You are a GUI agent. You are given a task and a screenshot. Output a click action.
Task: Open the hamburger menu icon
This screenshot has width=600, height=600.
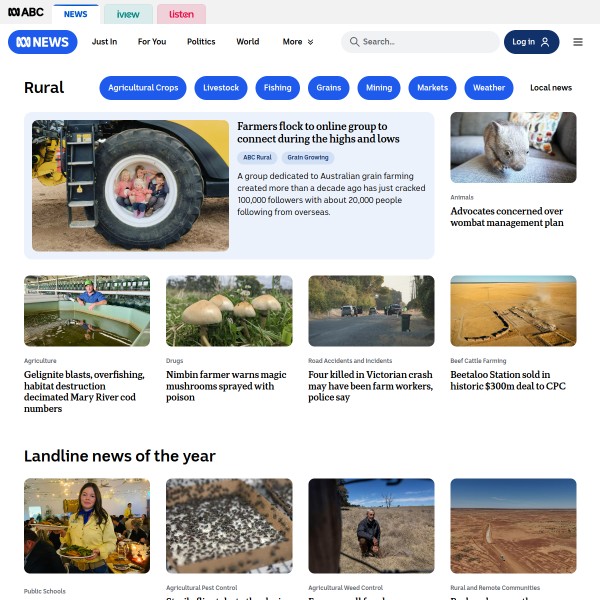[577, 42]
